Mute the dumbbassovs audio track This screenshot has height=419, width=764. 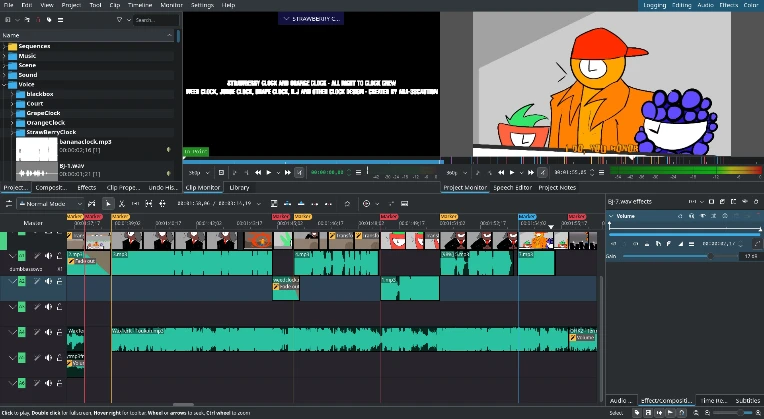[48, 256]
